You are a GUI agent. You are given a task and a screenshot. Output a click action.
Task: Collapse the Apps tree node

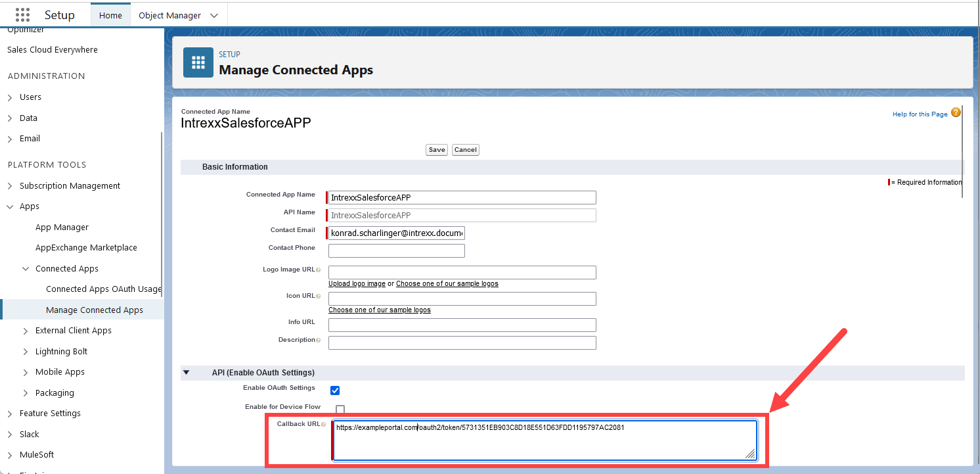(10, 206)
